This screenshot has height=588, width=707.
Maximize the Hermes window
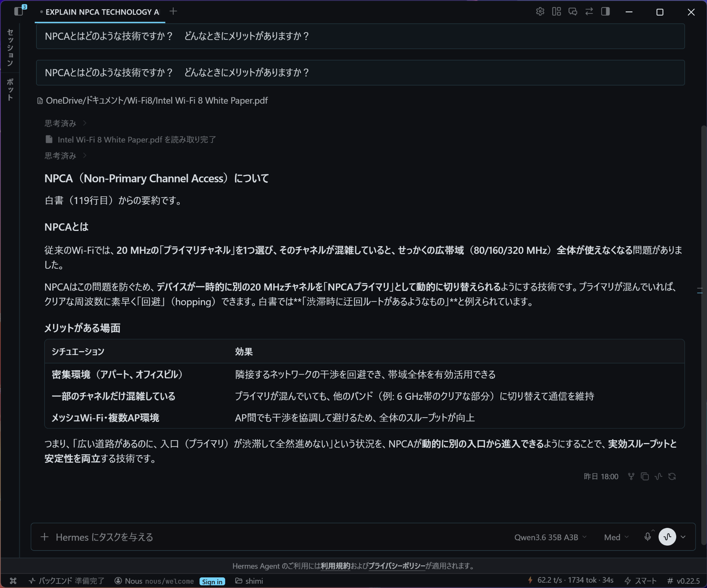(660, 12)
